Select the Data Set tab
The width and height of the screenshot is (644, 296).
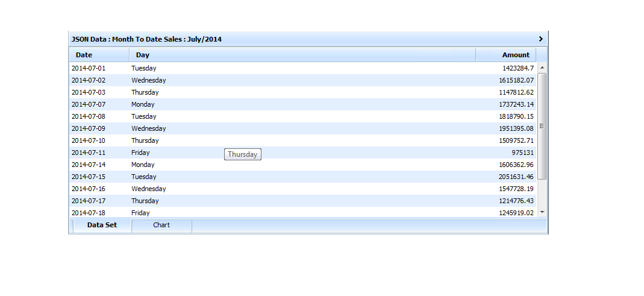pyautogui.click(x=102, y=225)
